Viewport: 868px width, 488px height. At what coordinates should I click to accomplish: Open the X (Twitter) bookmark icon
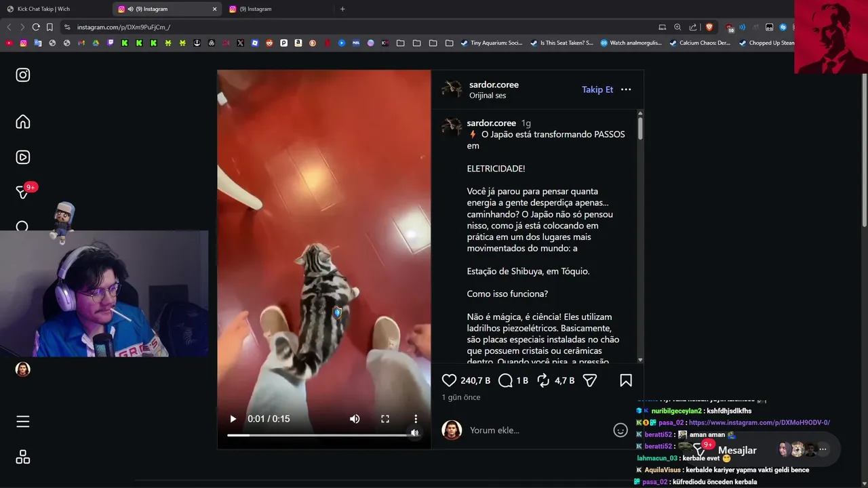pyautogui.click(x=240, y=43)
